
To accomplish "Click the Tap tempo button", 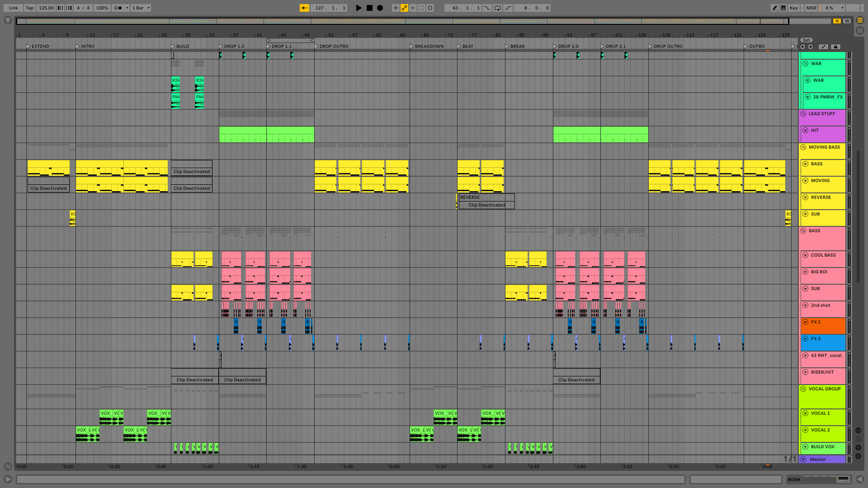I will [29, 8].
